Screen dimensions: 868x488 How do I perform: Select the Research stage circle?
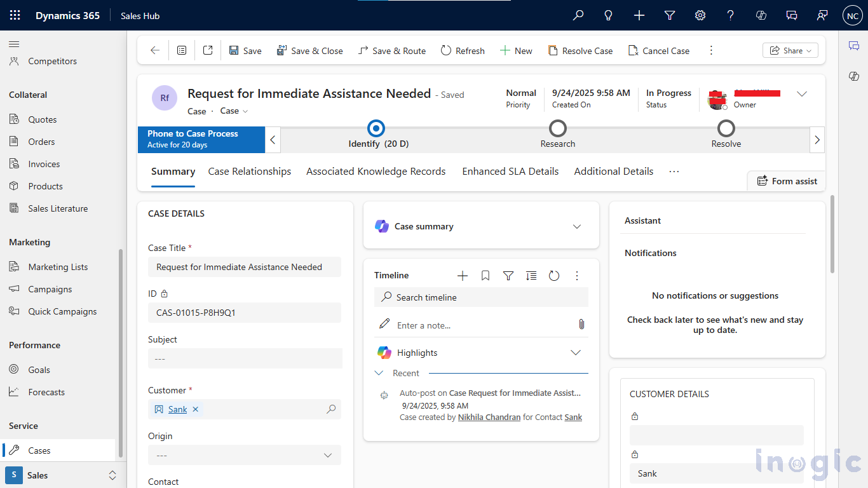point(558,129)
